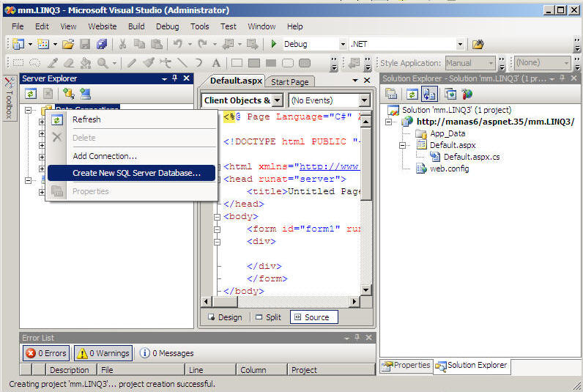583x392 pixels.
Task: Toggle the 0 Messages filter button
Action: click(167, 353)
